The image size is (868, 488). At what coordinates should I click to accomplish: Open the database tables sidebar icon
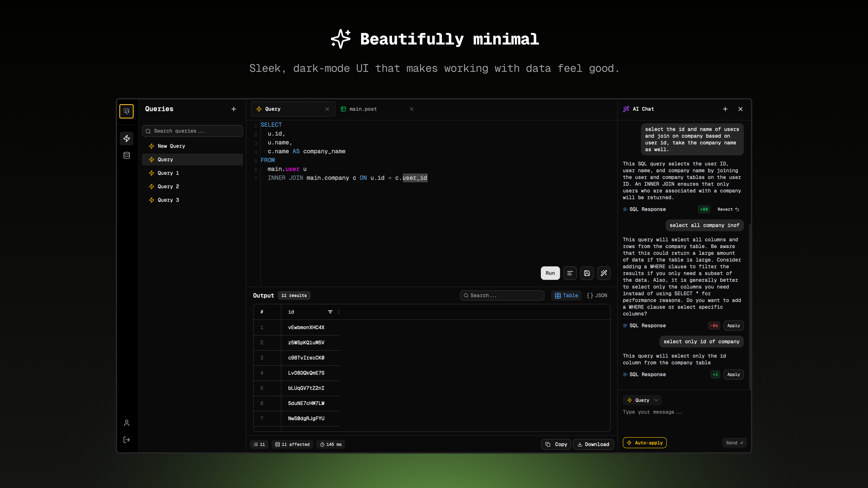click(x=126, y=155)
